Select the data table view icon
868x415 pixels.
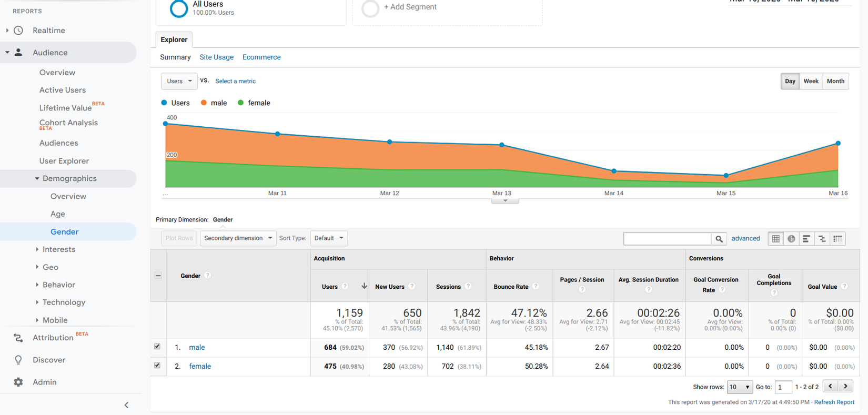click(776, 239)
